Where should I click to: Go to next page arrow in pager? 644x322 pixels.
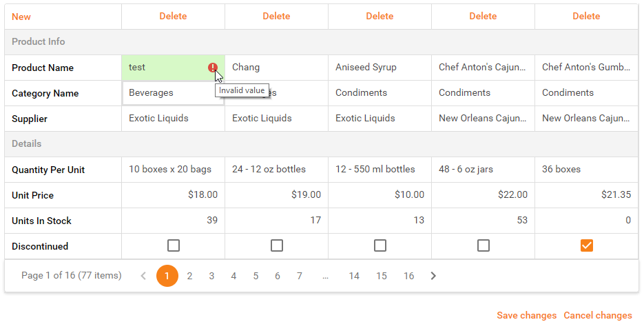tap(433, 276)
